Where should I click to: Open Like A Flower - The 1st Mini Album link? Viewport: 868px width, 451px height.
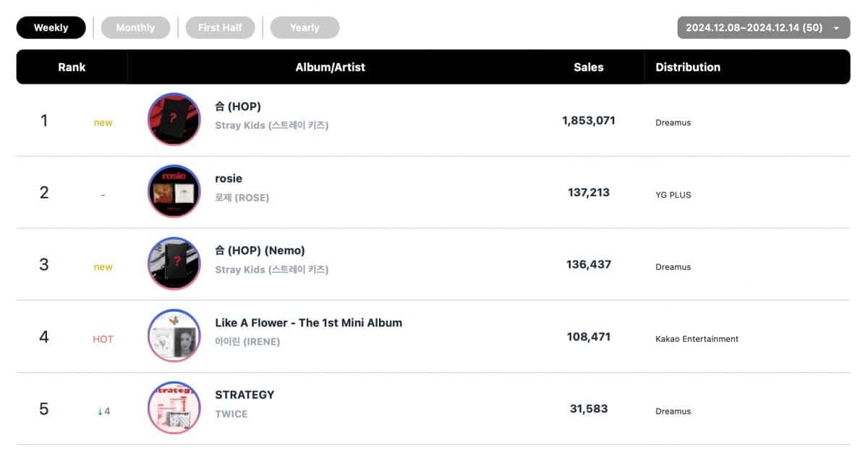coord(308,323)
